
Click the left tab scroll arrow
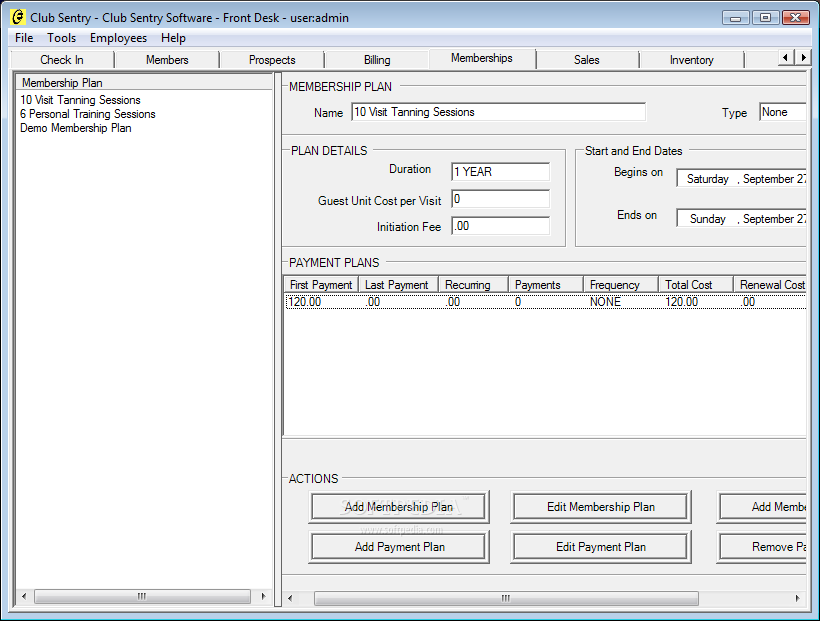coord(787,58)
